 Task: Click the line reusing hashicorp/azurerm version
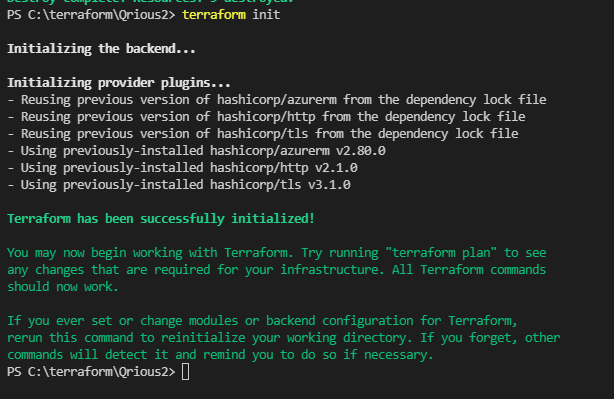click(277, 100)
